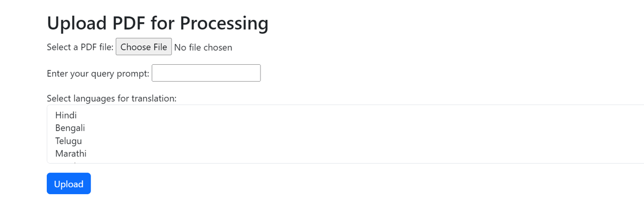This screenshot has width=644, height=210.
Task: Click the Choose File button
Action: pos(144,47)
